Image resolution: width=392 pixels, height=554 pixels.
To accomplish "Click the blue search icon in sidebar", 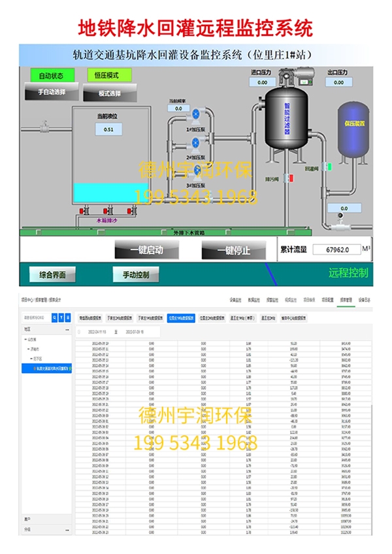I will (x=54, y=318).
